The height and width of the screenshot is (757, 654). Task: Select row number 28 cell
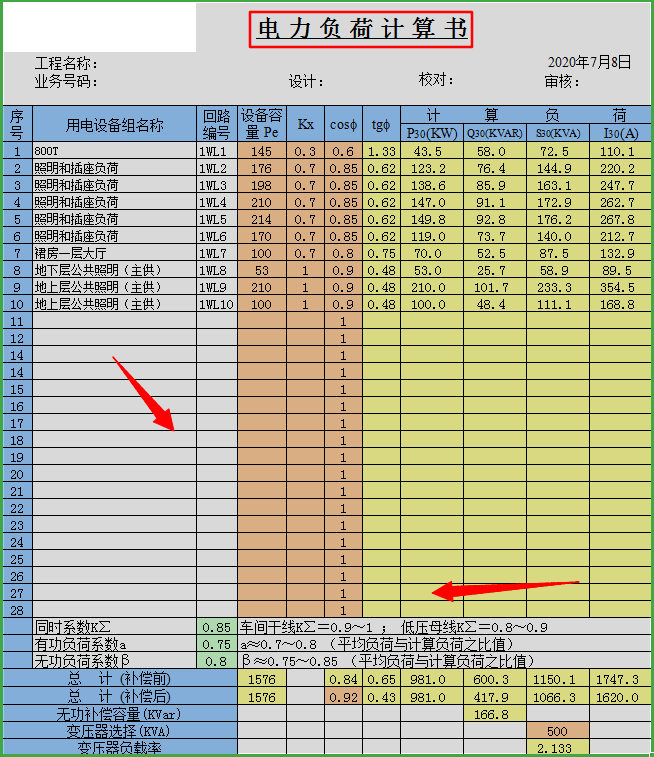(x=17, y=610)
